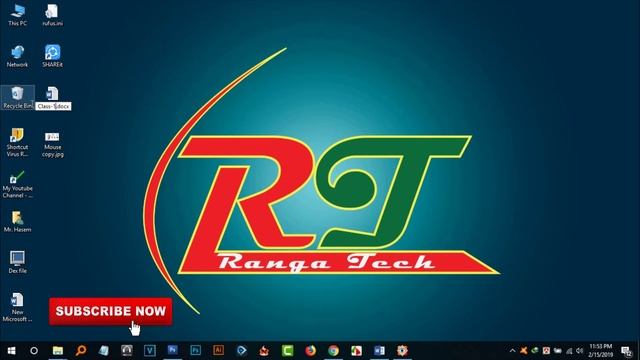The width and height of the screenshot is (640, 360).
Task: Open This PC desktop icon
Action: pyautogui.click(x=18, y=16)
